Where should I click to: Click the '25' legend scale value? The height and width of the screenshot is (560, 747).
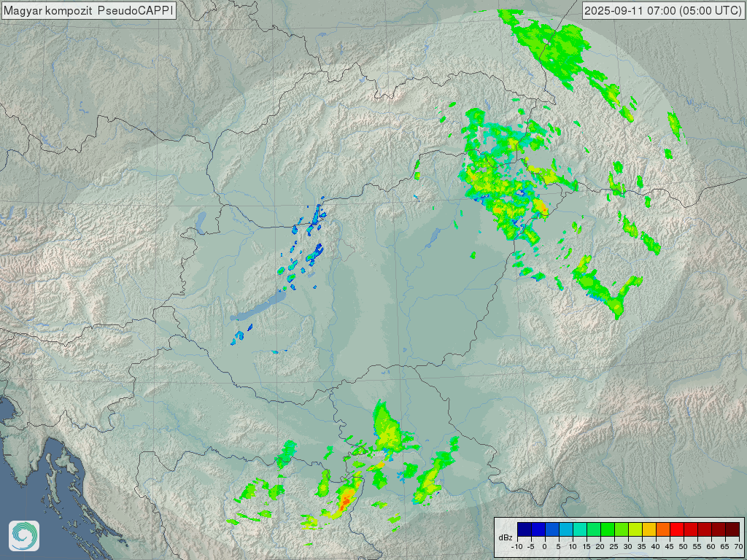[614, 547]
